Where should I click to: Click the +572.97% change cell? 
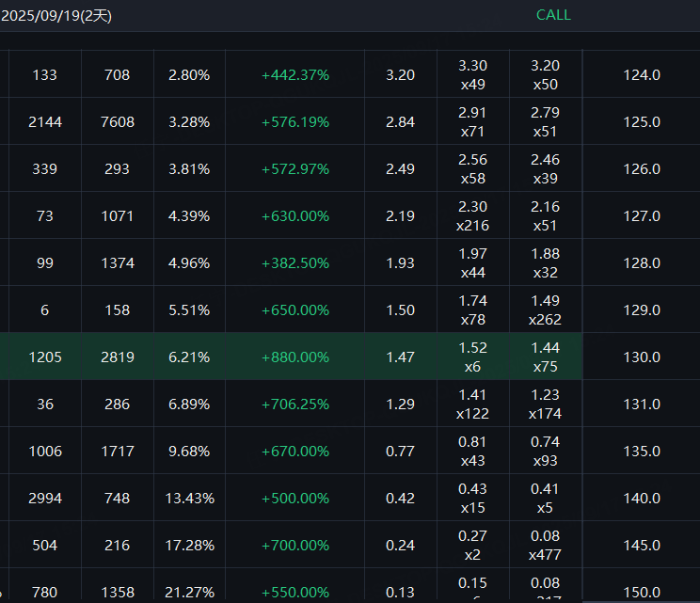point(295,169)
